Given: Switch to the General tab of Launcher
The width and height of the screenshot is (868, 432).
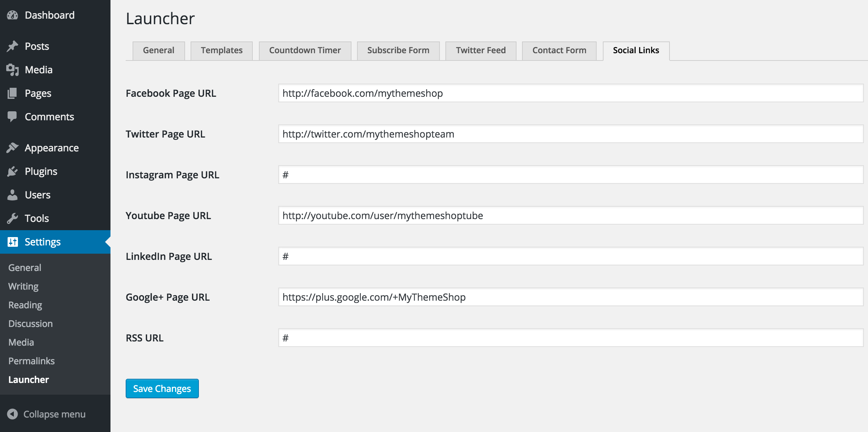Looking at the screenshot, I should click(158, 50).
